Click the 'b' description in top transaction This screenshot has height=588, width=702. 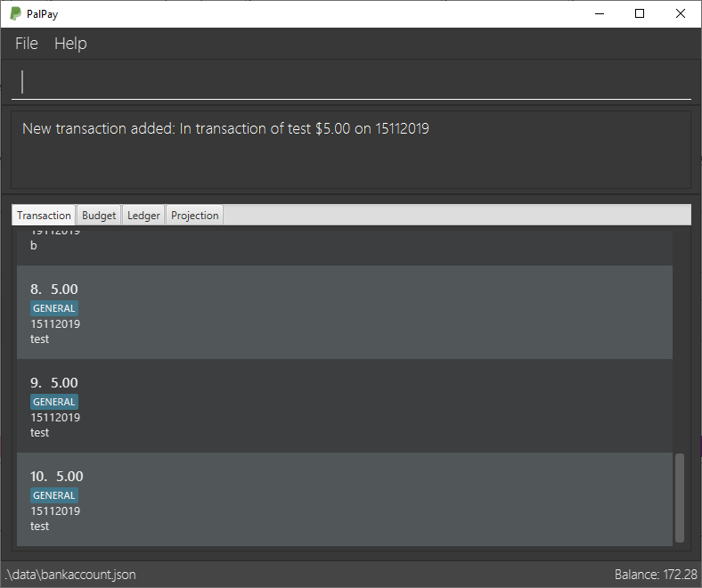(34, 245)
